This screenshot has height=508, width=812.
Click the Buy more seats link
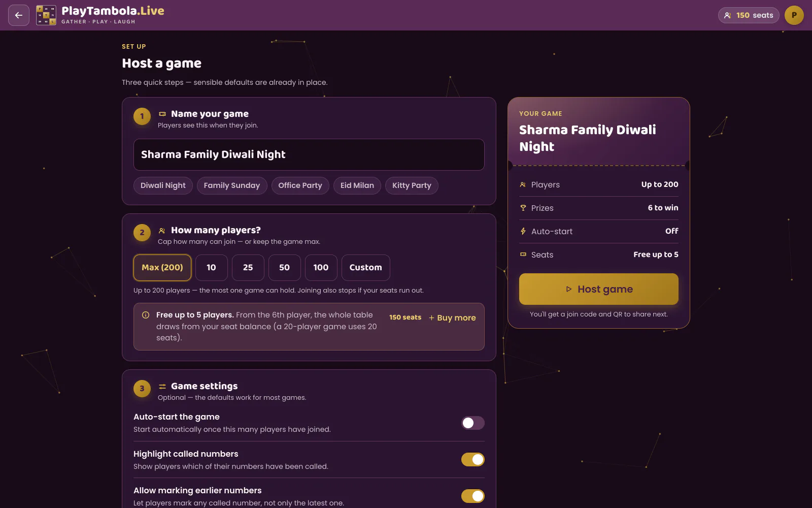coord(452,317)
